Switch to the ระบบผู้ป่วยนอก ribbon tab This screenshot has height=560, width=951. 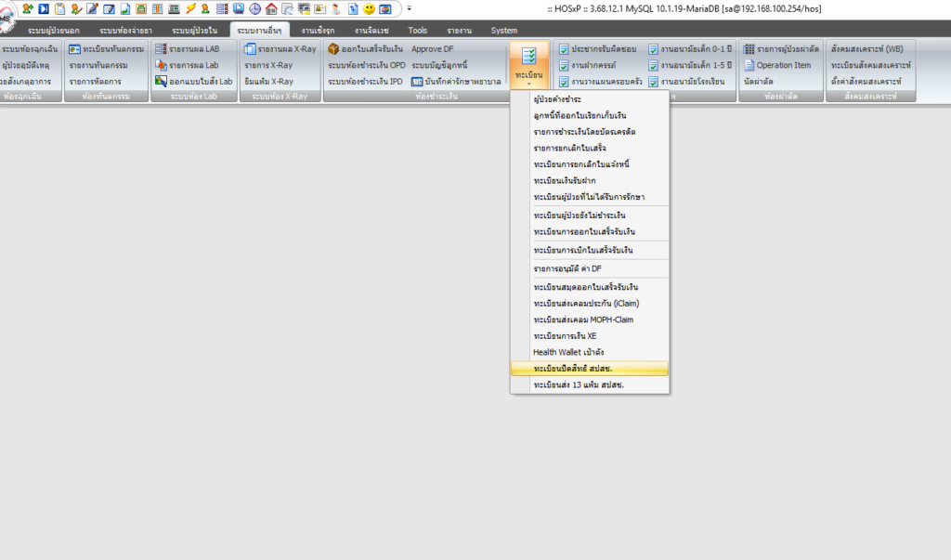pos(53,31)
